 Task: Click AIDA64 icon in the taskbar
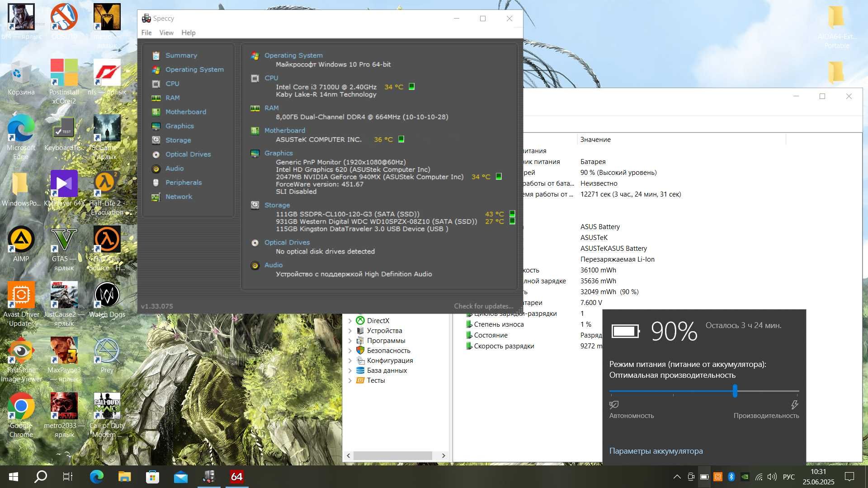237,477
